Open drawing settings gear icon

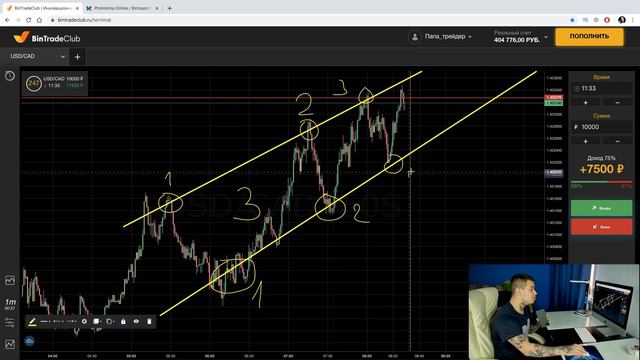(84, 322)
